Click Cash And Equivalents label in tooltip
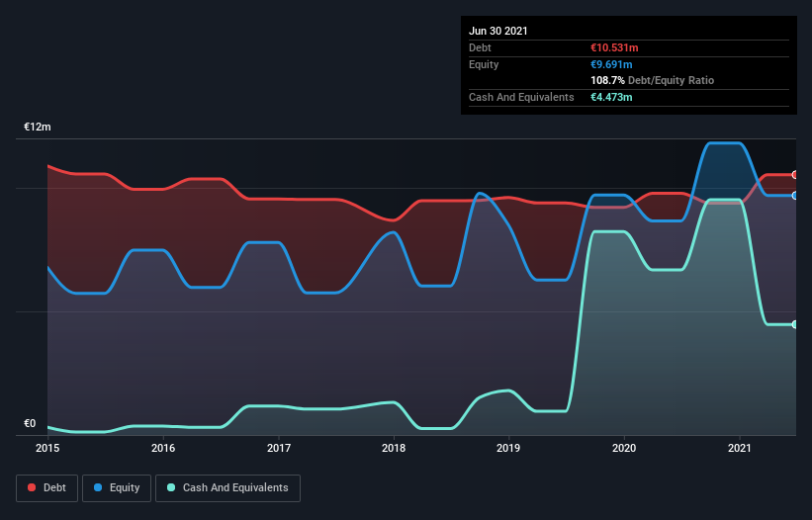Screen dimensions: 812x520 click(x=521, y=97)
